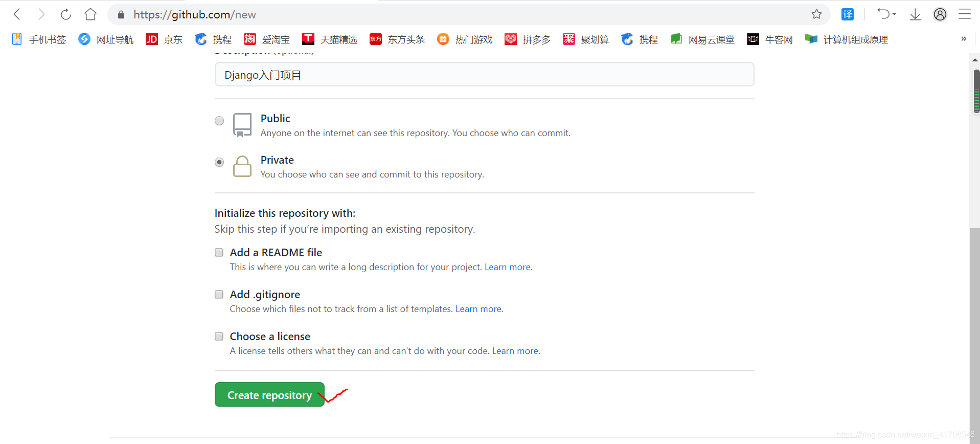Open the 携程 bookmark next to 聚划算

pyautogui.click(x=640, y=39)
